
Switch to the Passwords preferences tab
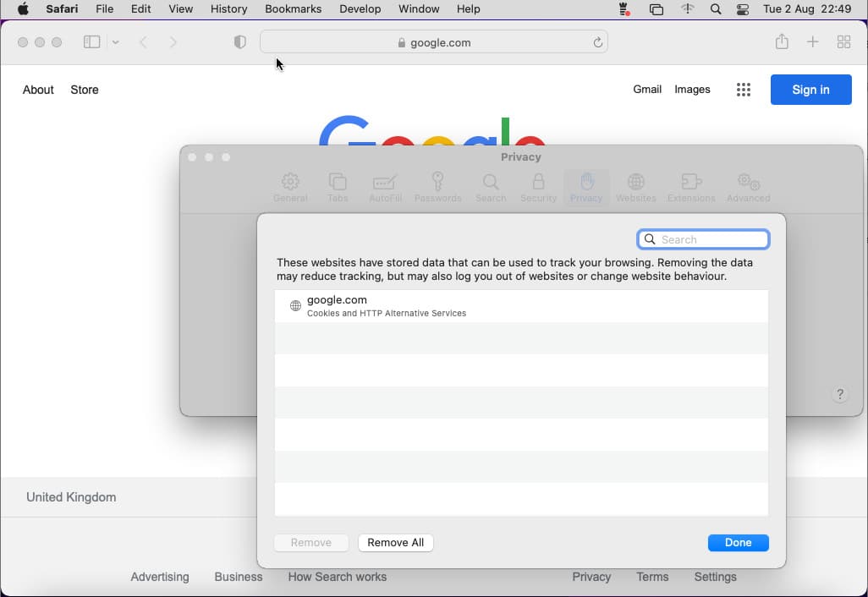437,188
